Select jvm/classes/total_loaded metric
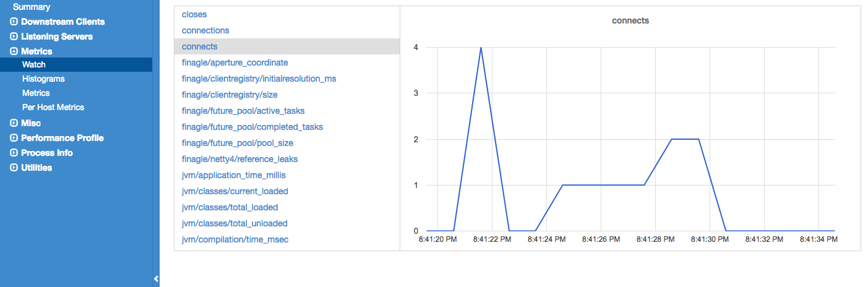868x287 pixels. 230,207
